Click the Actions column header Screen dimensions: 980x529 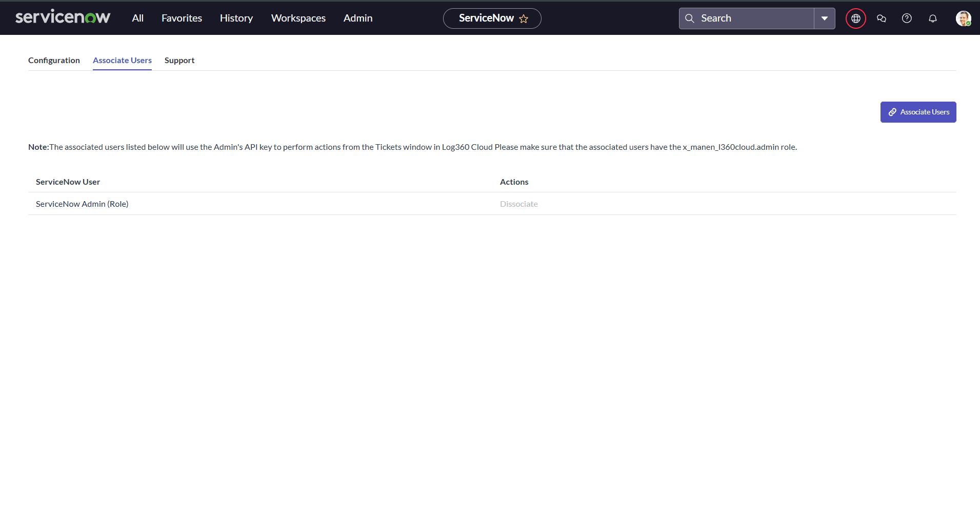click(x=514, y=182)
